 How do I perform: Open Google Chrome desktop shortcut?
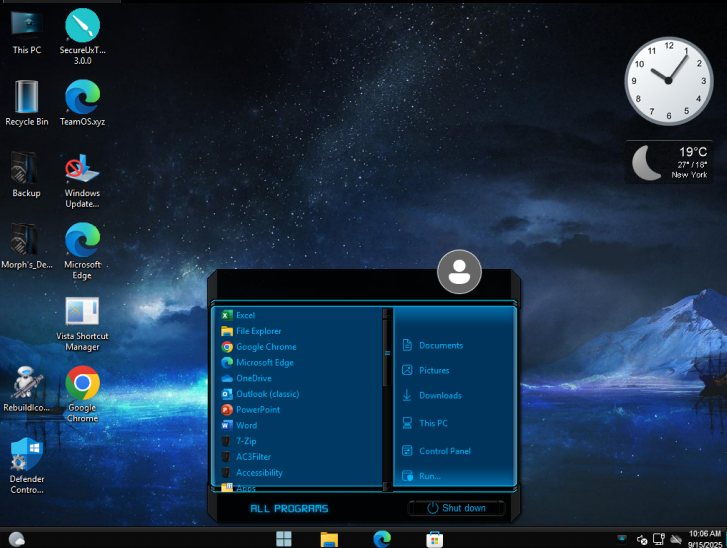83,395
